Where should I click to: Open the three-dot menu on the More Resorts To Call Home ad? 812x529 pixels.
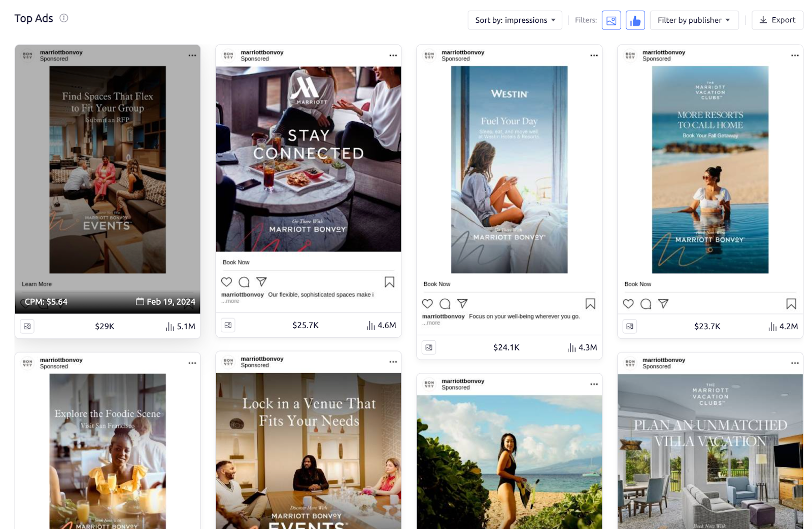(x=795, y=55)
